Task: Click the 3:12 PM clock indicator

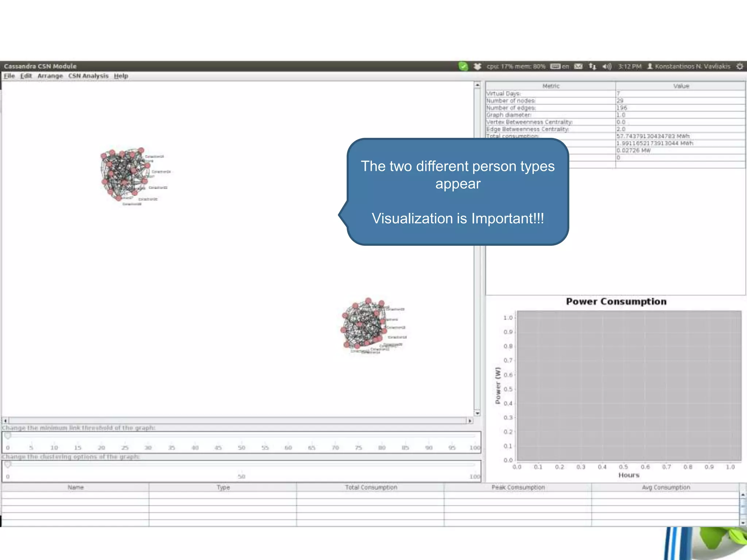Action: [x=630, y=66]
